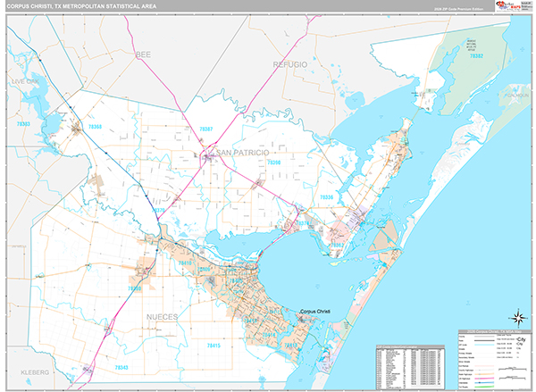The height and width of the screenshot is (392, 536).
Task: Click the Bee county label
Action: click(x=144, y=54)
